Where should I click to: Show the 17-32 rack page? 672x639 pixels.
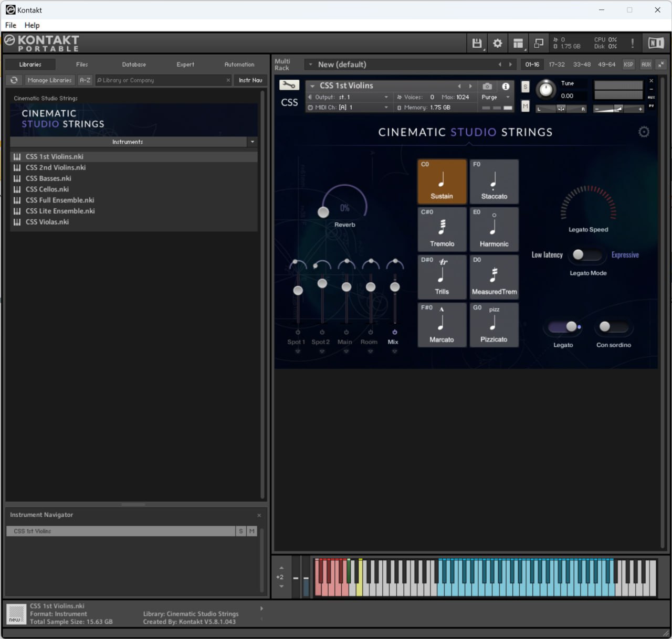click(x=556, y=65)
